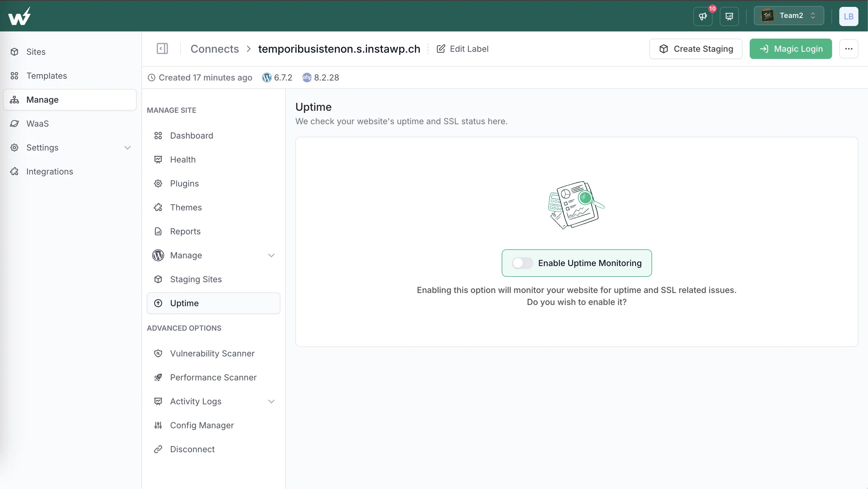
Task: Expand the Activity Logs chevron
Action: coord(271,401)
